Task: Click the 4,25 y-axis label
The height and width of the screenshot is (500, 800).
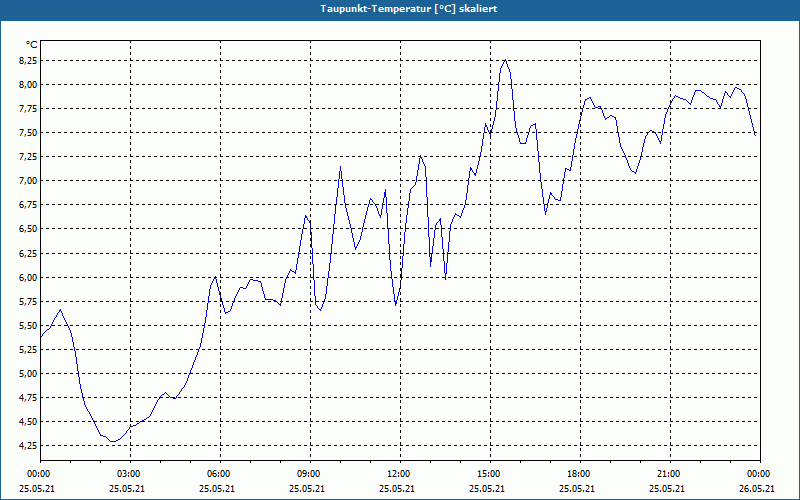Action: [28, 446]
